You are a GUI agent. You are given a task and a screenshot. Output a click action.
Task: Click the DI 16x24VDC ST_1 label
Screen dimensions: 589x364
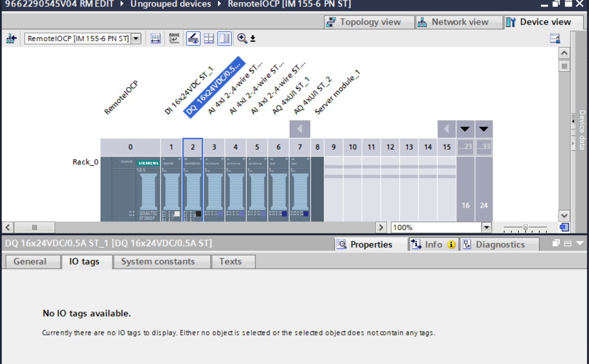tap(189, 90)
